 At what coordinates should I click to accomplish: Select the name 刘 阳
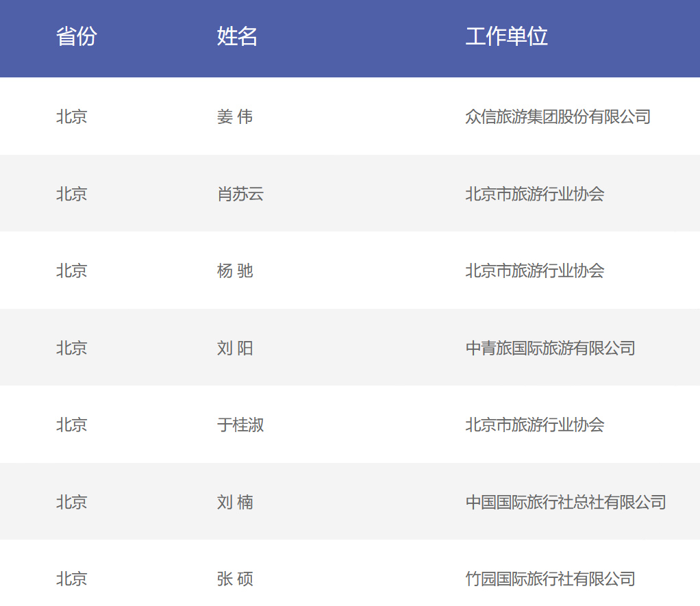235,348
